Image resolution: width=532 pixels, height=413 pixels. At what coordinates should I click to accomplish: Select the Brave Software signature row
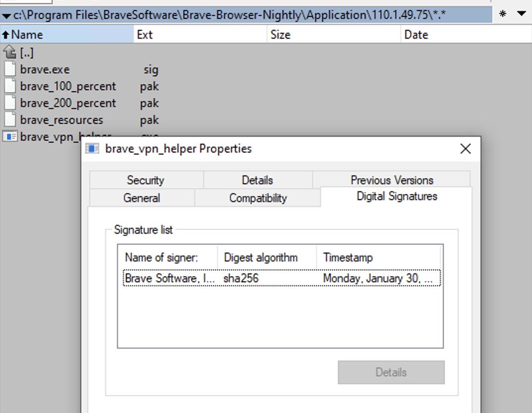coord(282,278)
